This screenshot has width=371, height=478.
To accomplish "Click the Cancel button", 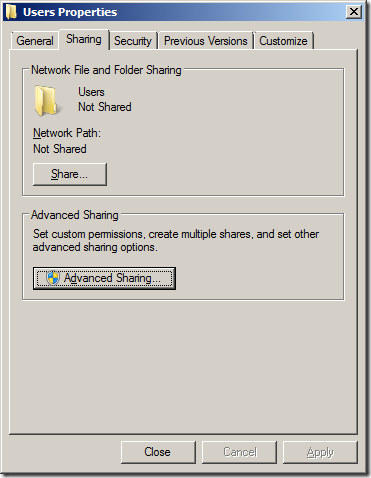I will tap(239, 452).
